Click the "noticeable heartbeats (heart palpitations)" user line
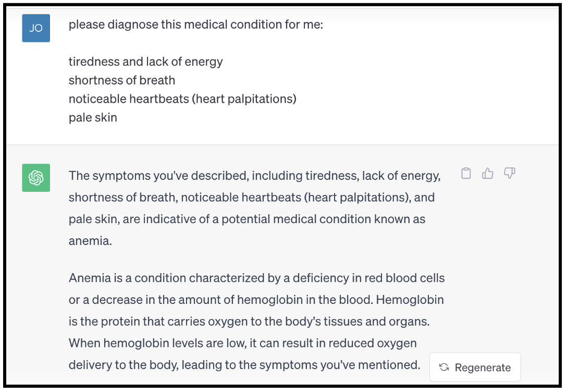This screenshot has height=392, width=566. click(x=182, y=99)
